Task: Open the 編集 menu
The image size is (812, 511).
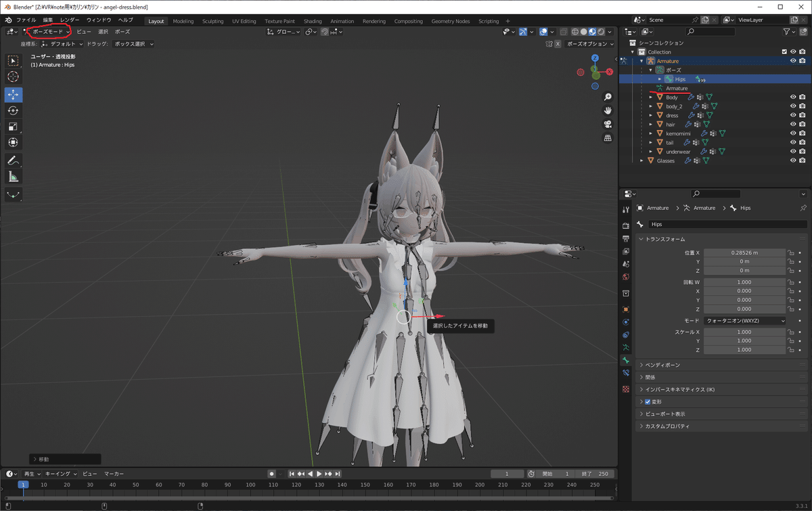Action: (48, 21)
